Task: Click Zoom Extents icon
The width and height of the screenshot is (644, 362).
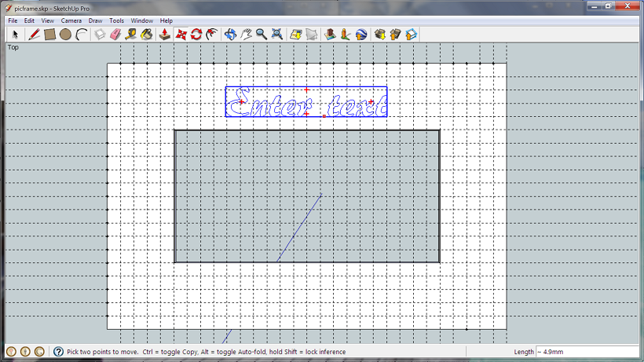Action: pyautogui.click(x=277, y=35)
